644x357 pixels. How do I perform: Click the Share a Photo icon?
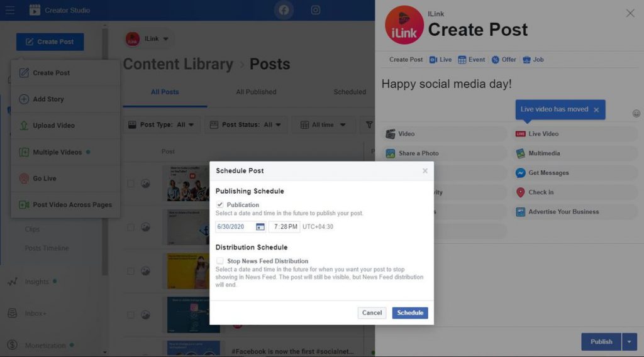click(x=390, y=153)
